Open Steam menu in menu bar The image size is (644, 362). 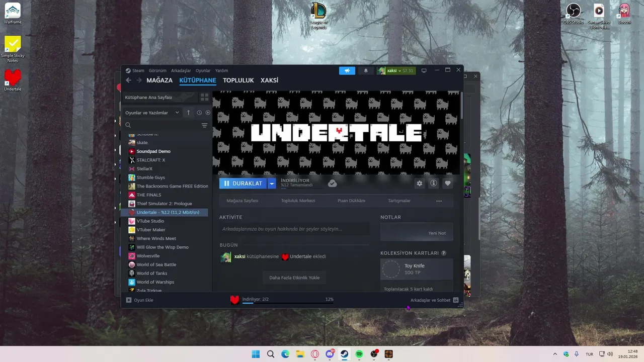135,70
